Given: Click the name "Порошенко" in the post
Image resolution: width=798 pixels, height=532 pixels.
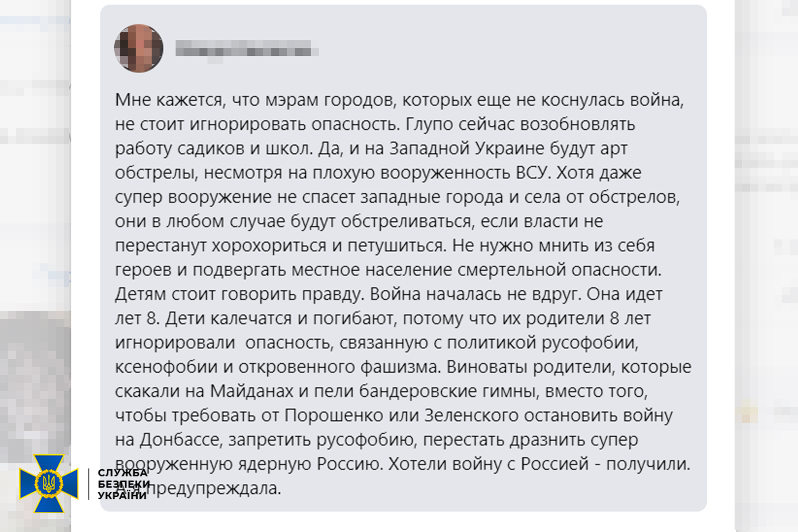Looking at the screenshot, I should [x=334, y=415].
